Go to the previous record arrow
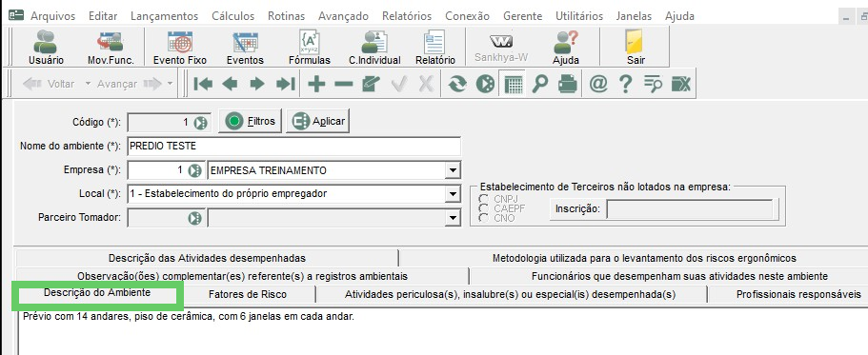 [230, 84]
